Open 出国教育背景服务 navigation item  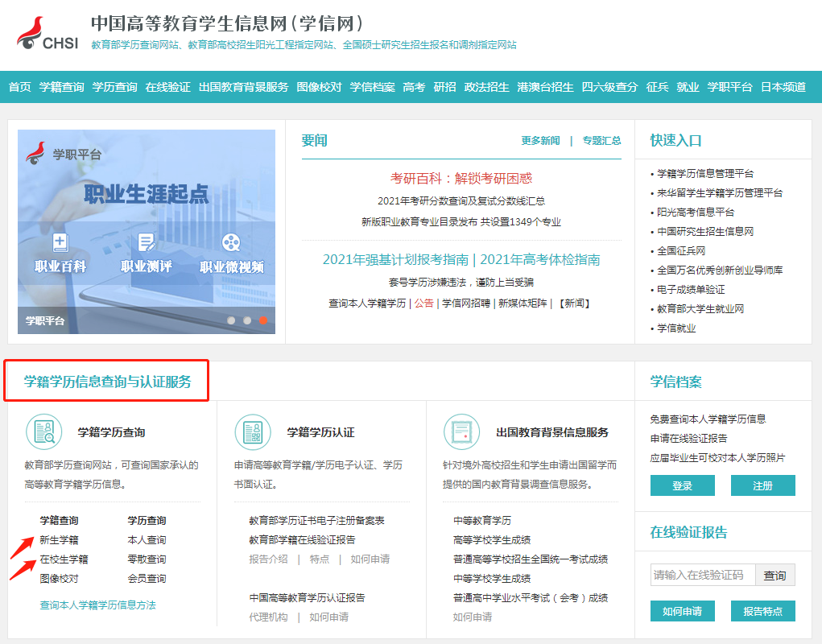point(244,87)
